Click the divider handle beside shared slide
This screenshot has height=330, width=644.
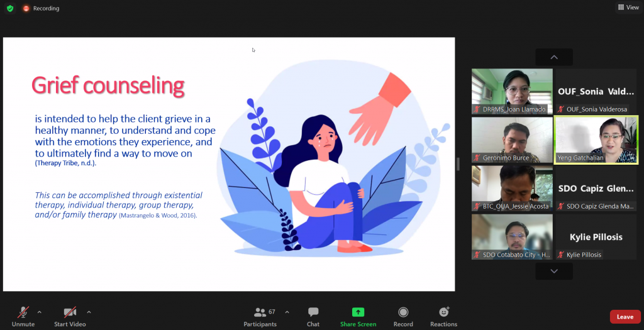[458, 164]
